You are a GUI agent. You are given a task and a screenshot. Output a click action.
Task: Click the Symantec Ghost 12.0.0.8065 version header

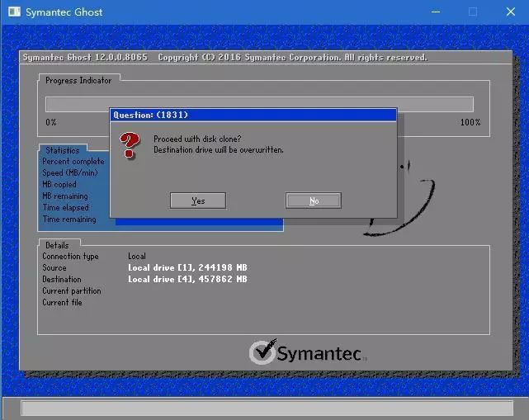point(85,58)
